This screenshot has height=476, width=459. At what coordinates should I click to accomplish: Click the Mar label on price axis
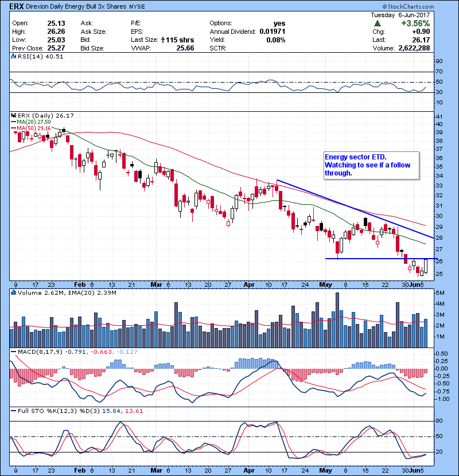click(157, 284)
